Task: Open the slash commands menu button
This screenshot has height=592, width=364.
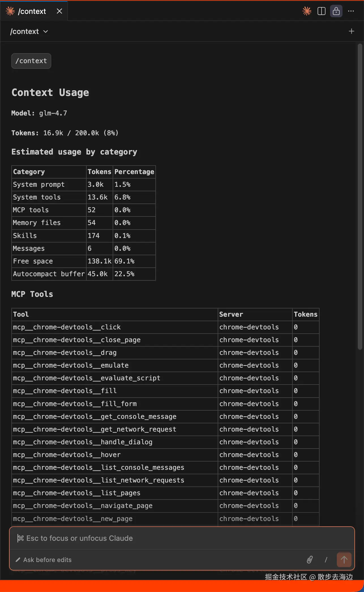Action: coord(326,559)
